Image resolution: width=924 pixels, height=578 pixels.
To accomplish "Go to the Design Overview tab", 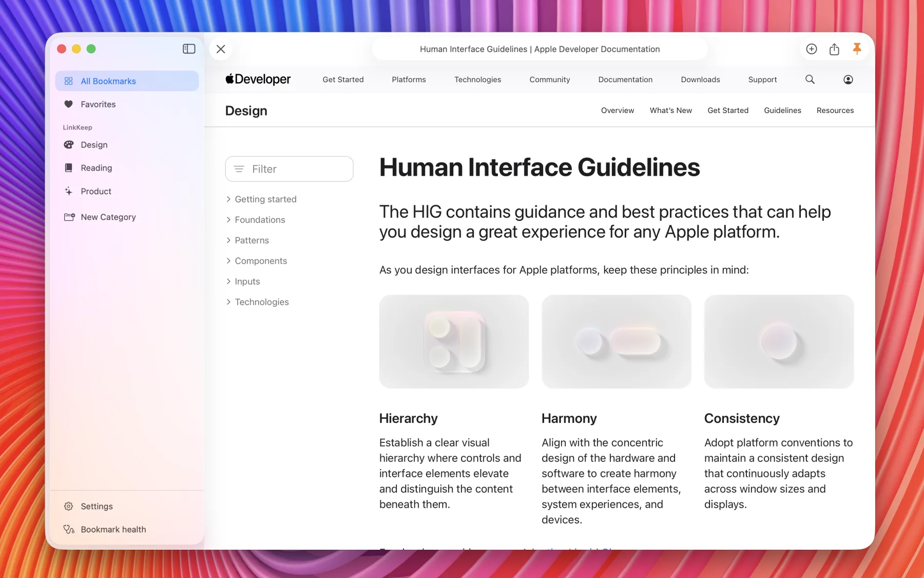I will coord(618,110).
